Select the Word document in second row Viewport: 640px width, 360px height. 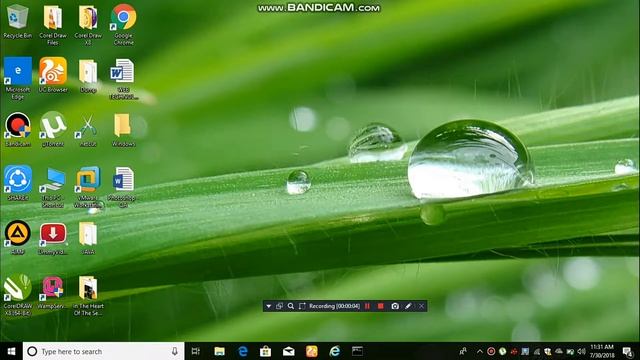pos(123,78)
